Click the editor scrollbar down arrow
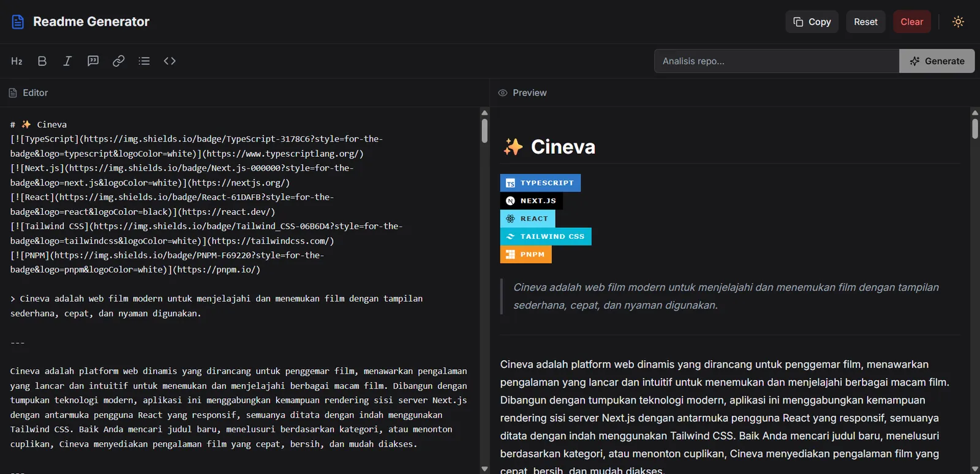The width and height of the screenshot is (980, 474). [x=484, y=469]
